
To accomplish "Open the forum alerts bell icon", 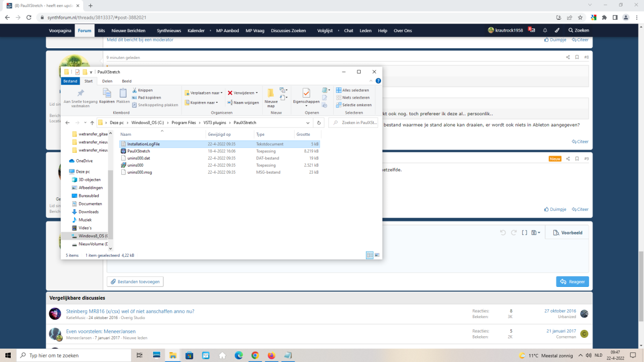I will [x=545, y=31].
